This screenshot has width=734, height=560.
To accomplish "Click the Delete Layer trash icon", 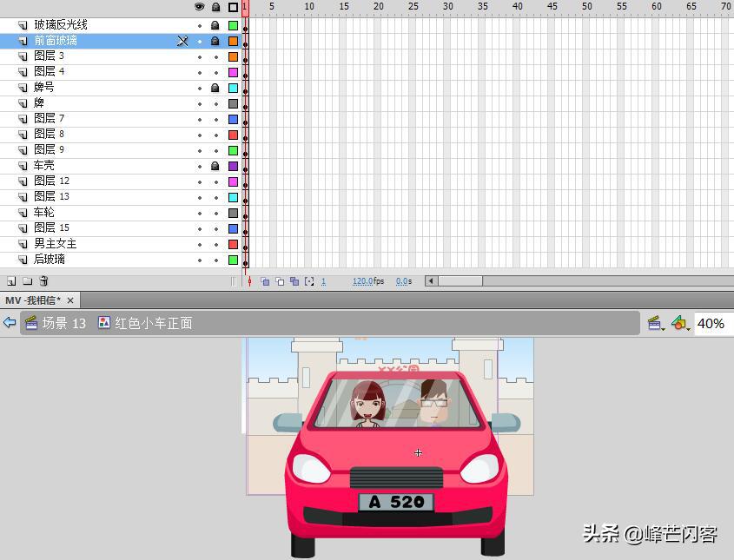I will [43, 281].
